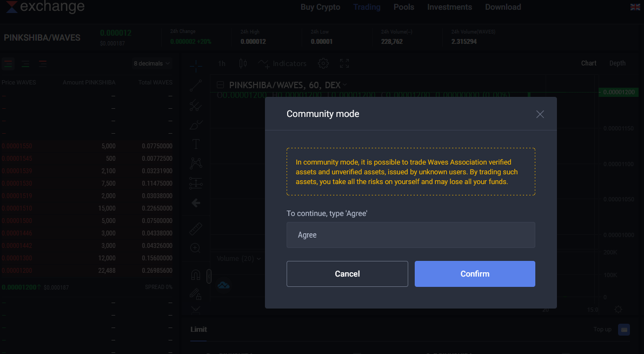644x354 pixels.
Task: Open the UK flag language selector
Action: (x=635, y=7)
